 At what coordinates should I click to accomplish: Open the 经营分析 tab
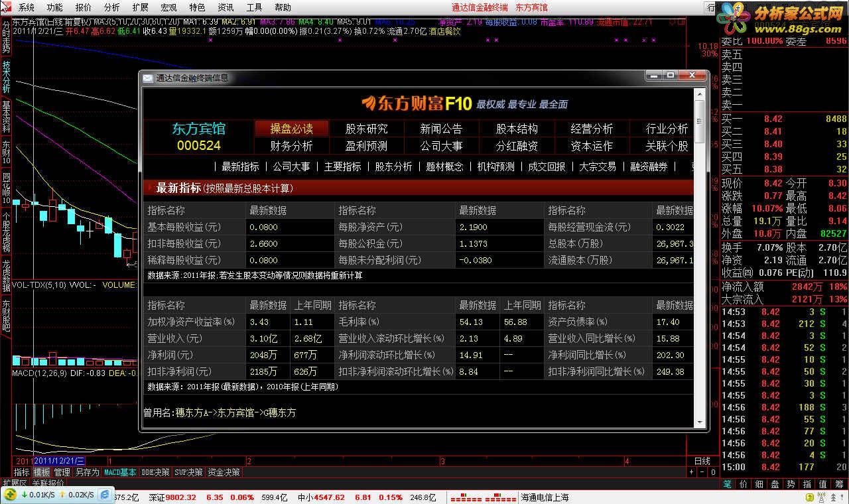(592, 128)
